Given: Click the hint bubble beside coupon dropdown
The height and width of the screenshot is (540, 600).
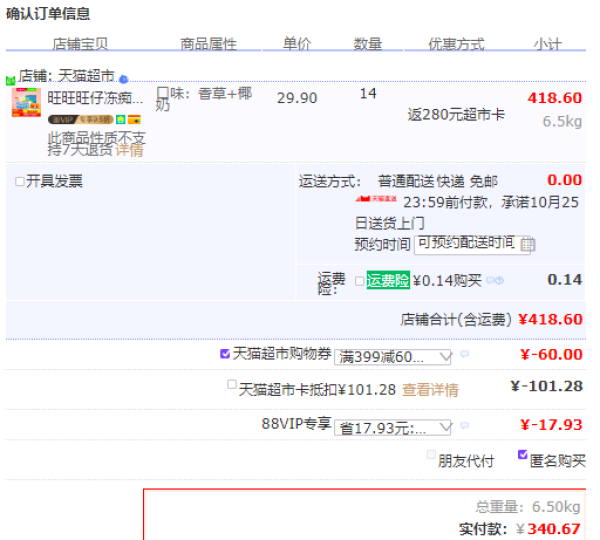Looking at the screenshot, I should [465, 354].
